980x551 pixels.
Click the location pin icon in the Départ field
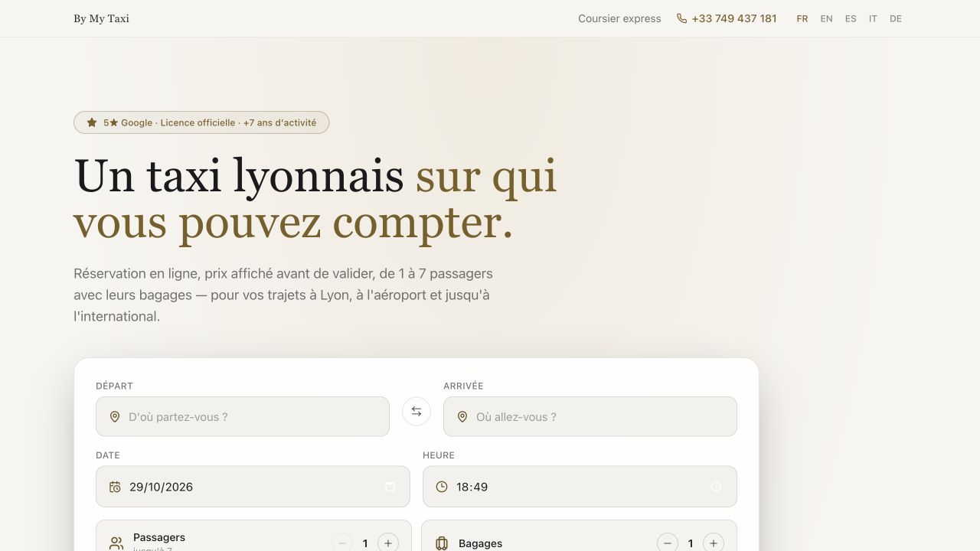(x=115, y=417)
